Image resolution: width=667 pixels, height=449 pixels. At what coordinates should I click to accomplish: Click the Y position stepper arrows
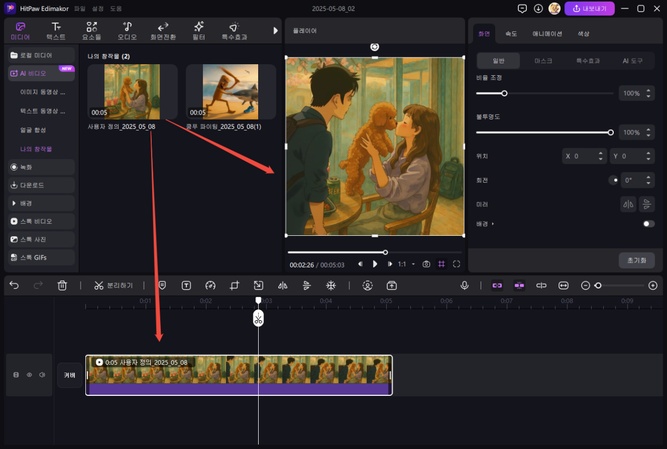point(648,156)
